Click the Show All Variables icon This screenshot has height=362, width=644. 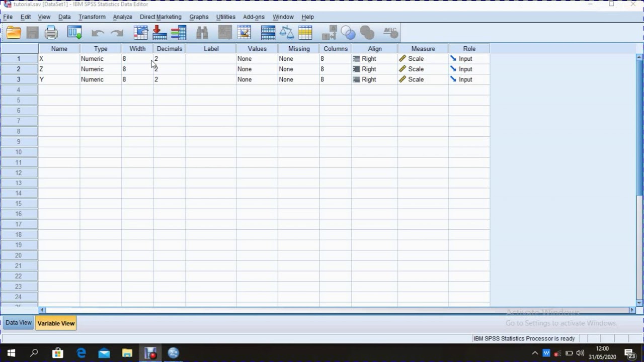[x=367, y=33]
